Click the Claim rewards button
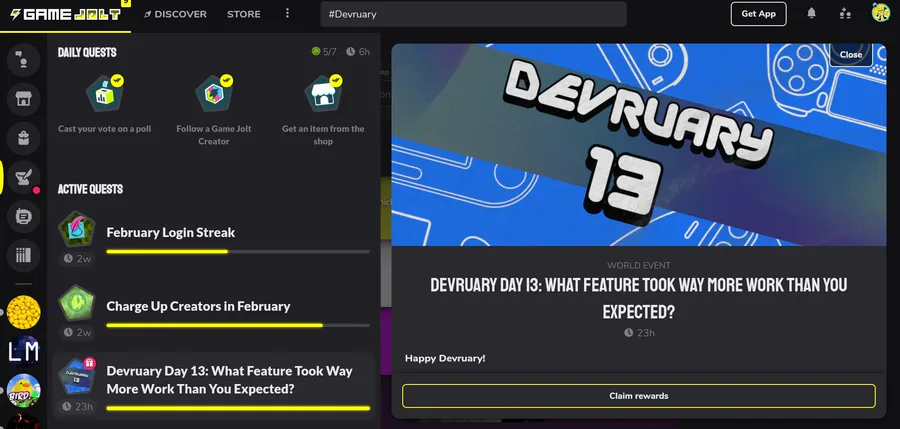Image resolution: width=900 pixels, height=429 pixels. coord(639,396)
